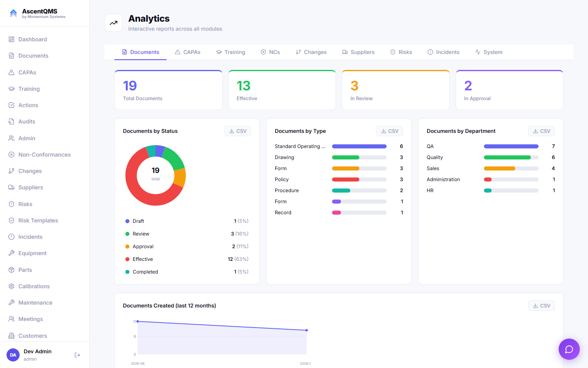Click the Maintenance tool icon in sidebar
Screen dimensions: 588x368
pyautogui.click(x=11, y=303)
